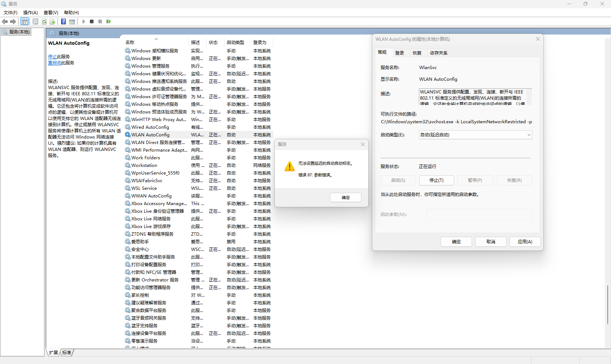Image resolution: width=611 pixels, height=364 pixels.
Task: Switch to the 恢复 tab in properties
Action: coord(417,53)
